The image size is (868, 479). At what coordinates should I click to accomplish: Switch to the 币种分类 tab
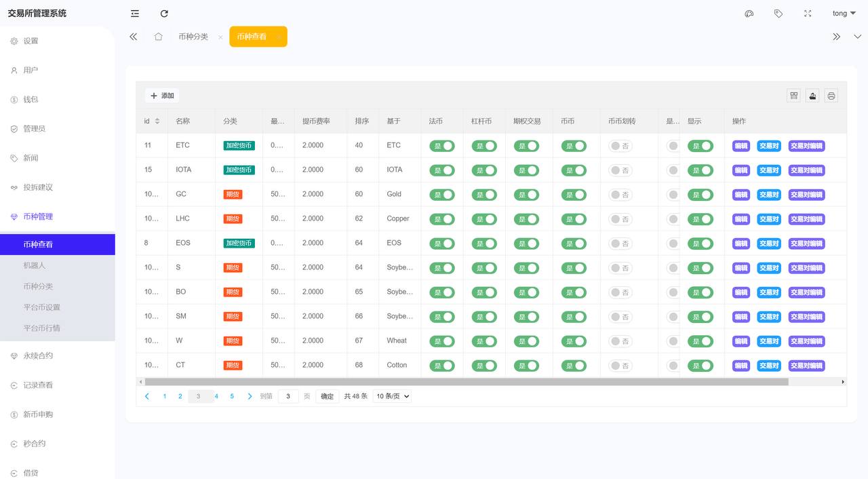coord(193,37)
